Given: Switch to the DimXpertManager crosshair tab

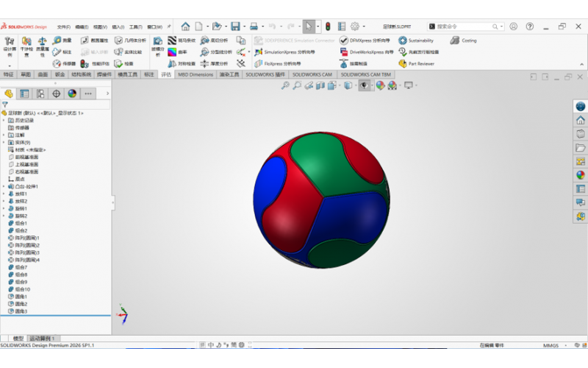Looking at the screenshot, I should click(x=57, y=93).
